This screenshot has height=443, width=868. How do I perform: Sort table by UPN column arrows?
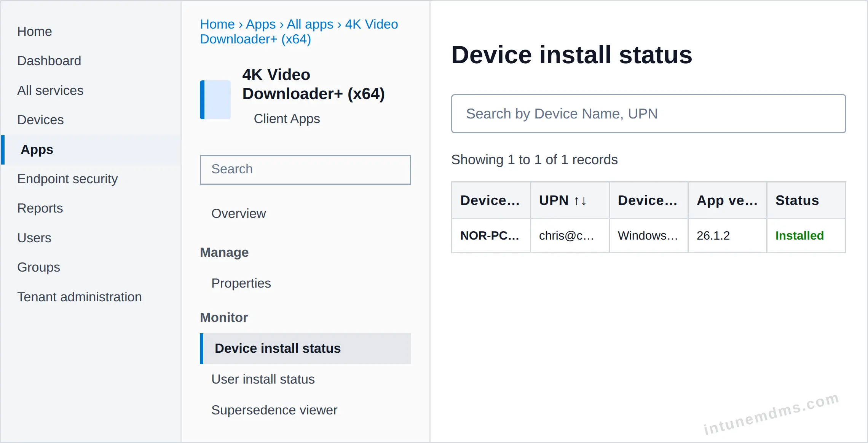click(x=580, y=201)
